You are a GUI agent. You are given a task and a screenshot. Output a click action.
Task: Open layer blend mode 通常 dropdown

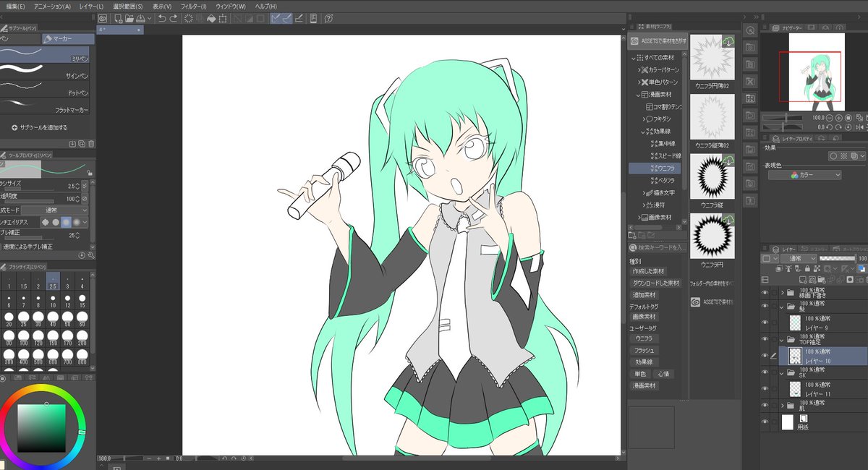point(799,258)
